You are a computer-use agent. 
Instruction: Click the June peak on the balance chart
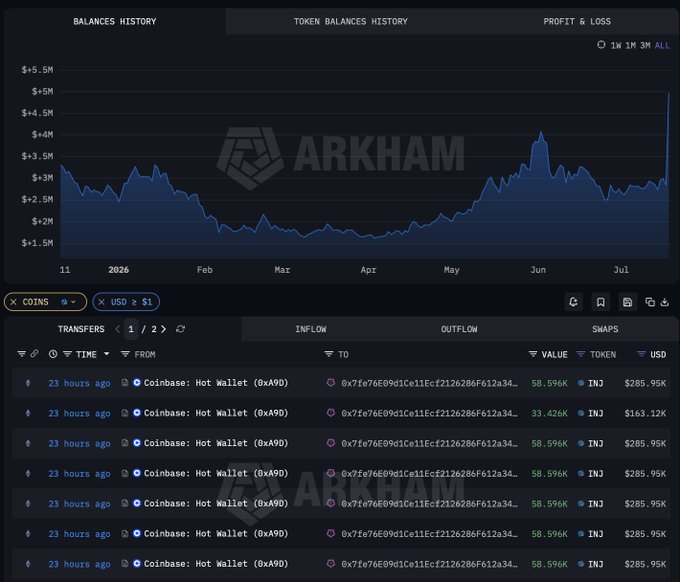[541, 133]
